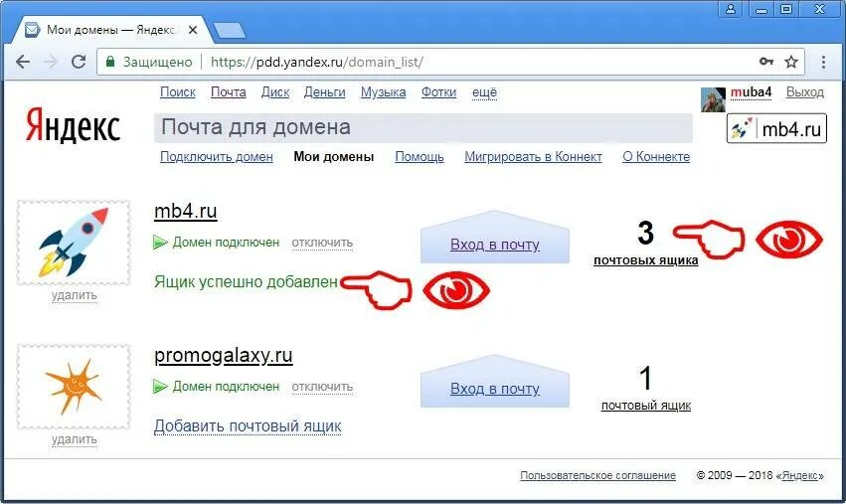Click the browser back arrow

coord(23,62)
